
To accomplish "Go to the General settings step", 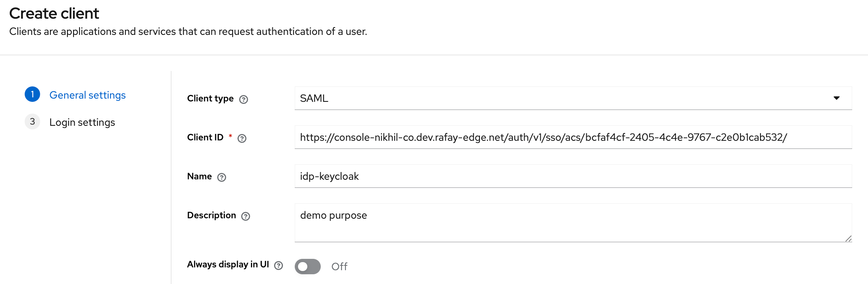I will (87, 95).
